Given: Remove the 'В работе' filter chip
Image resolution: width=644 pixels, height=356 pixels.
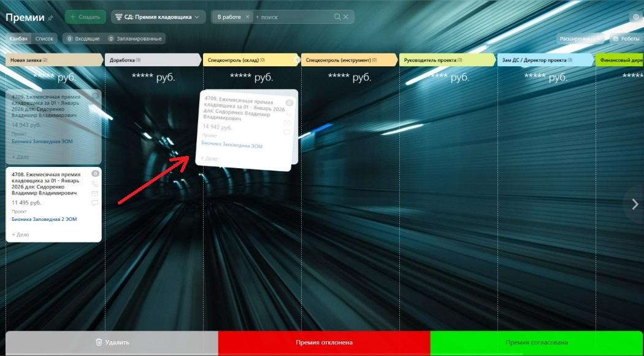Looking at the screenshot, I should (x=248, y=17).
